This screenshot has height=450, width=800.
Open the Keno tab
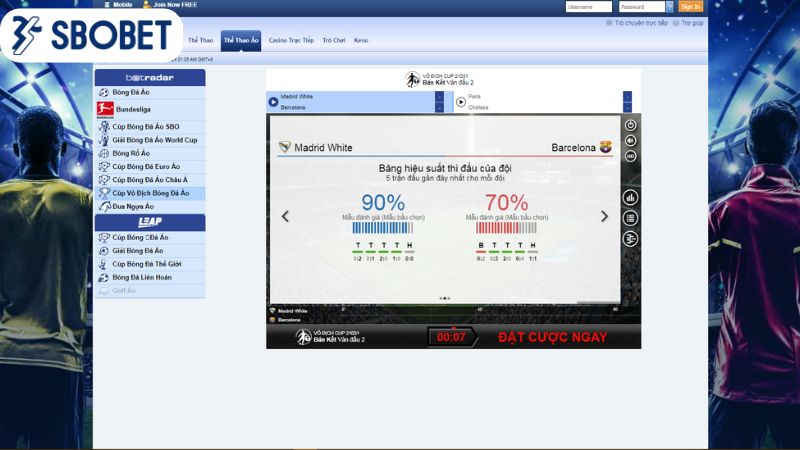click(361, 40)
